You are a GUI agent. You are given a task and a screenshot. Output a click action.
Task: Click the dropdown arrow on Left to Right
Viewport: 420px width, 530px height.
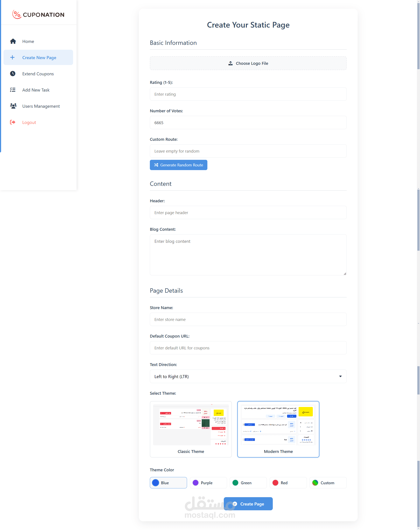(340, 376)
